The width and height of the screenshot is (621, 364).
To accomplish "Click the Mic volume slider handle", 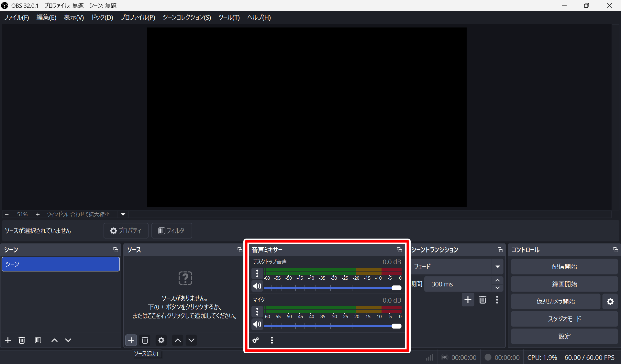I will point(396,326).
